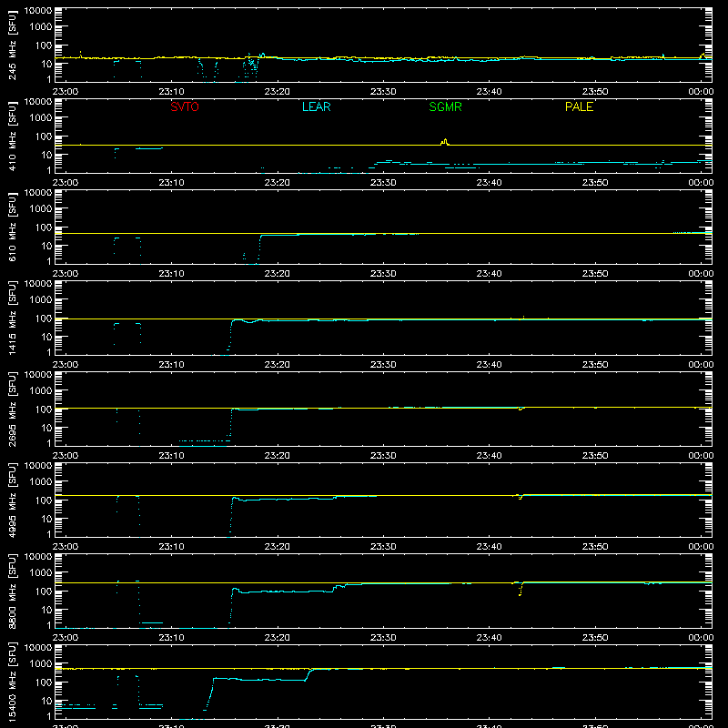The width and height of the screenshot is (728, 728).
Task: Click the '2695 MHz [SFU]' axis label
Action: pyautogui.click(x=13, y=409)
